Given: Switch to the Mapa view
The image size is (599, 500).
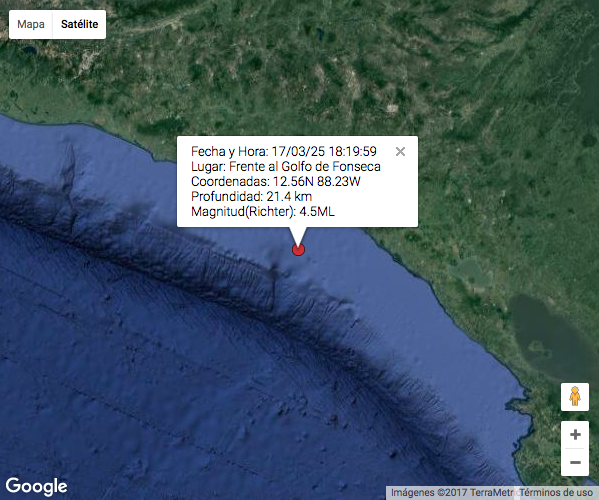Looking at the screenshot, I should [x=31, y=24].
